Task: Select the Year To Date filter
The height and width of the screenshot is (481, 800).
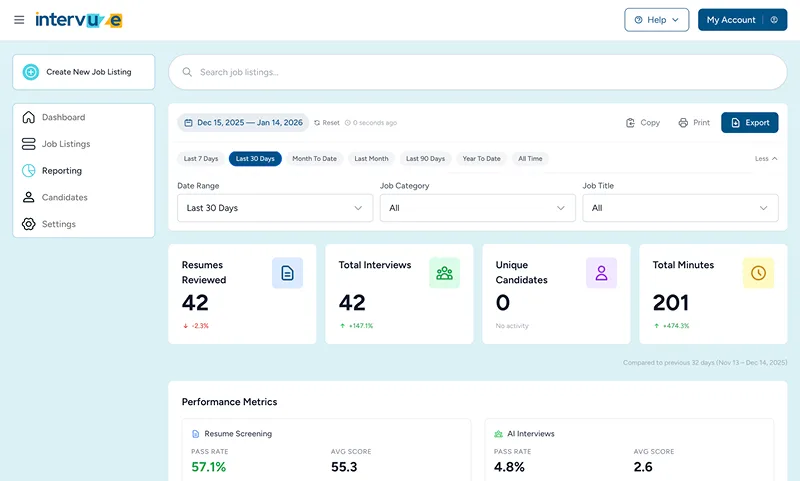Action: (x=481, y=159)
